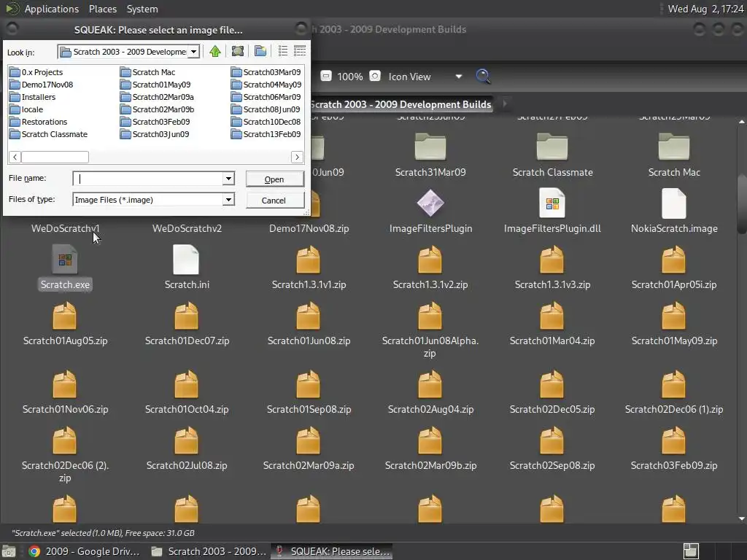Switch dialog to list view
Image resolution: width=747 pixels, height=560 pixels.
click(282, 52)
